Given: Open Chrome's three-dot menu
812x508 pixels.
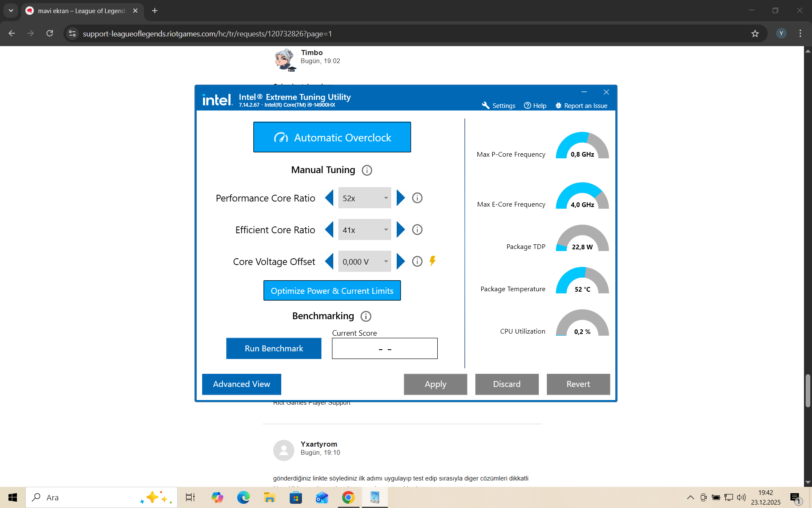Looking at the screenshot, I should (800, 33).
